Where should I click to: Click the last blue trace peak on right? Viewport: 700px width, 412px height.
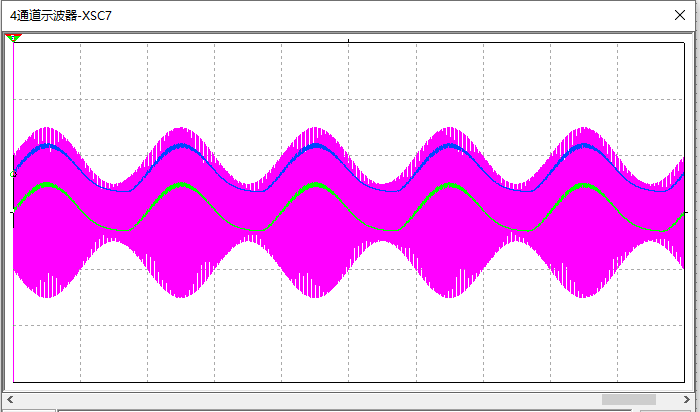tap(587, 146)
